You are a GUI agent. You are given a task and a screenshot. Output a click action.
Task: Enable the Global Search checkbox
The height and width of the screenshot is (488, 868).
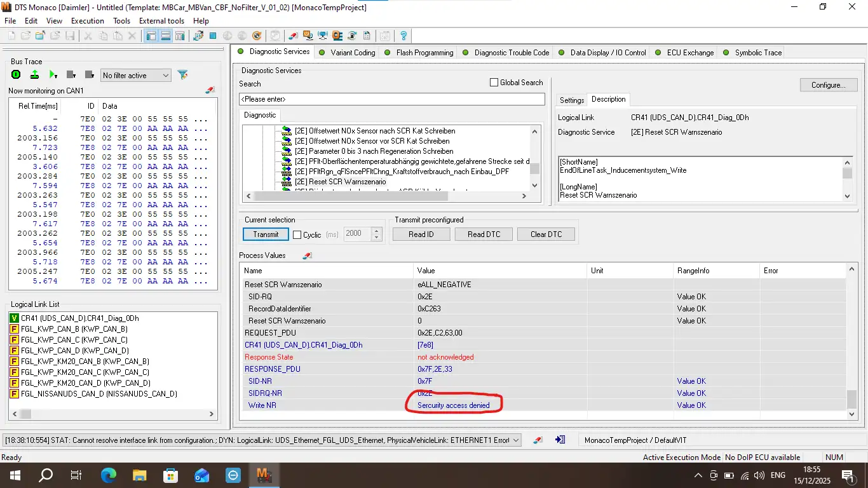coord(494,83)
